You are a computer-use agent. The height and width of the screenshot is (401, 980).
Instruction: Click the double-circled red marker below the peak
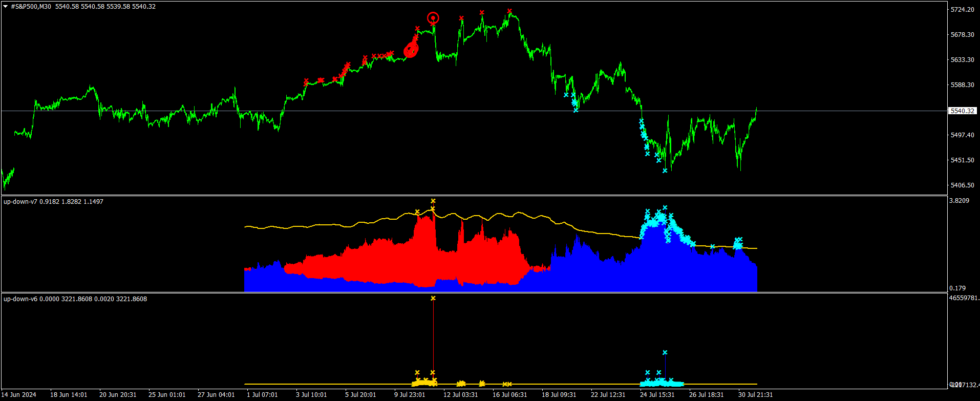point(411,50)
